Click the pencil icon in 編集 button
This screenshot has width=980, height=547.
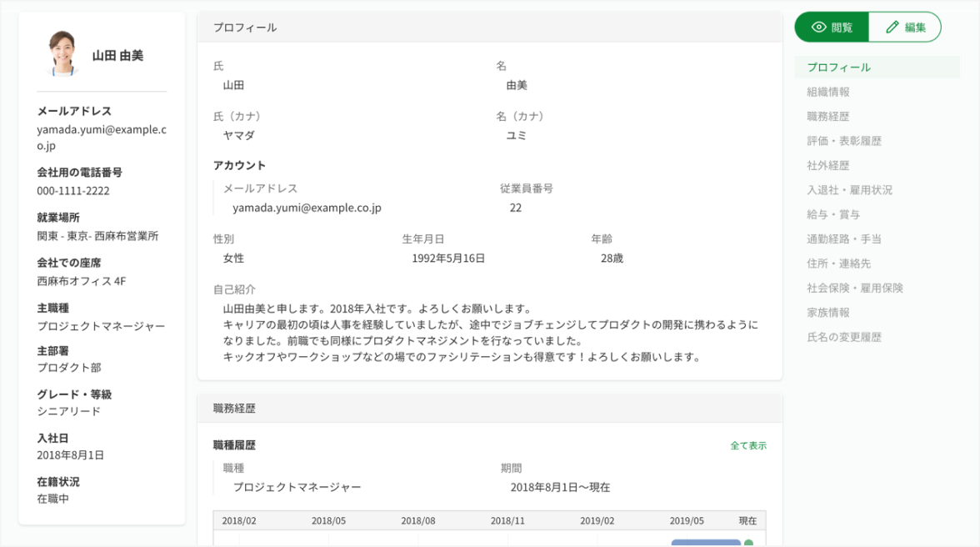point(892,27)
